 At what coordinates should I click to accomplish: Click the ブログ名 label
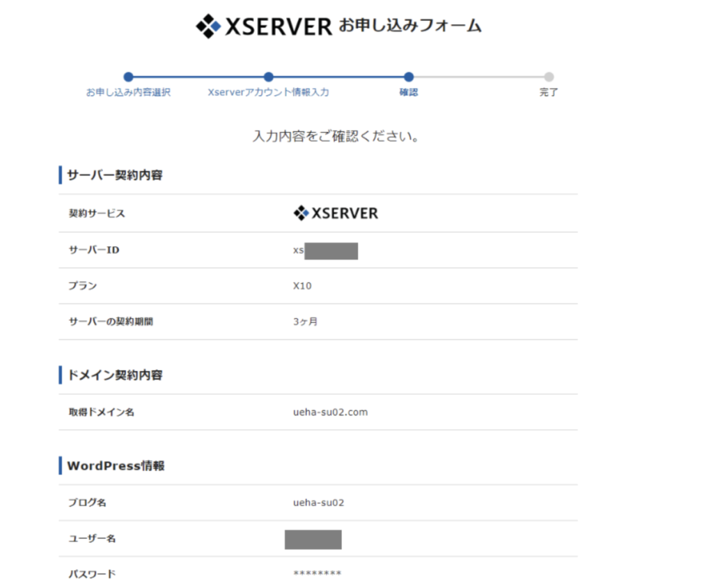tap(87, 502)
